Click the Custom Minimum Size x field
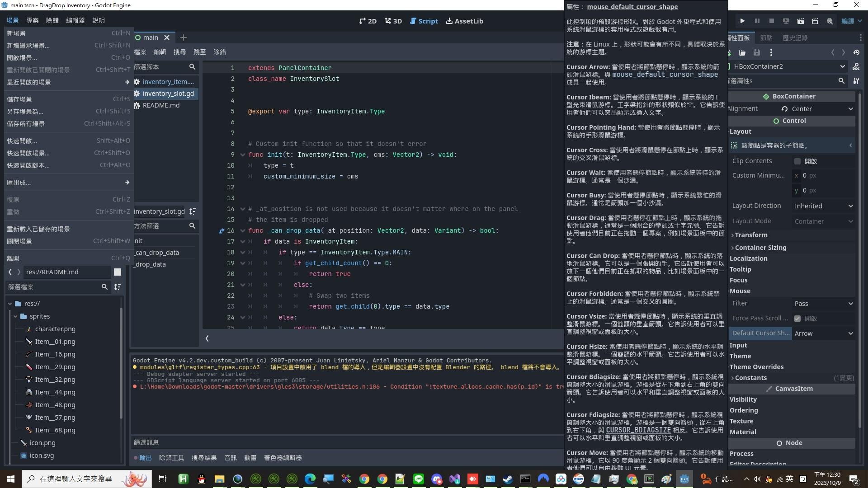Viewport: 868px width, 488px height. tap(824, 175)
